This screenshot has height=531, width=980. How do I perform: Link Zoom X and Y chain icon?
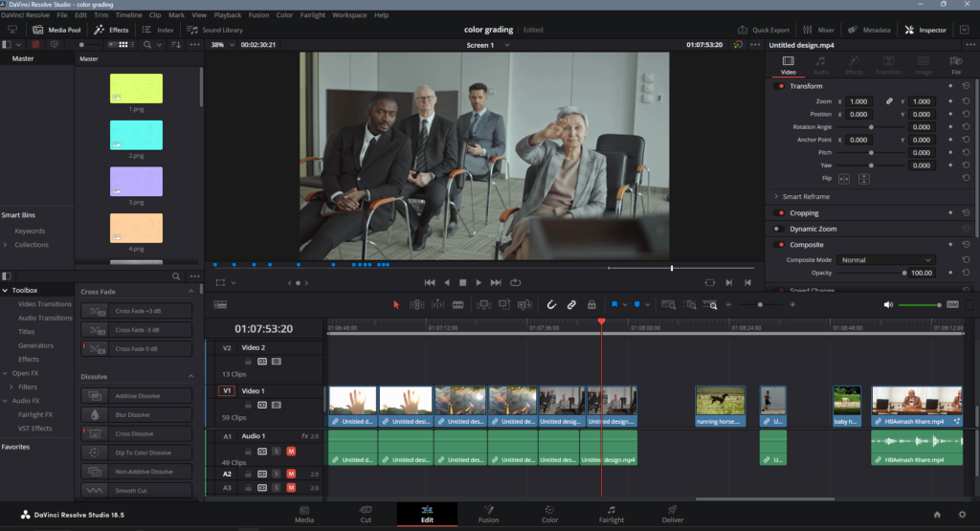pos(889,101)
